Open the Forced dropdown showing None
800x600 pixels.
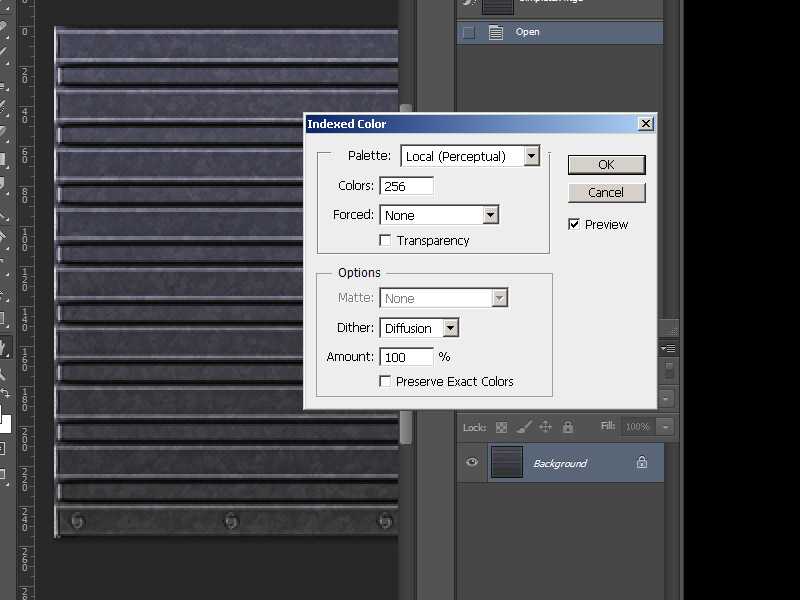pos(439,215)
